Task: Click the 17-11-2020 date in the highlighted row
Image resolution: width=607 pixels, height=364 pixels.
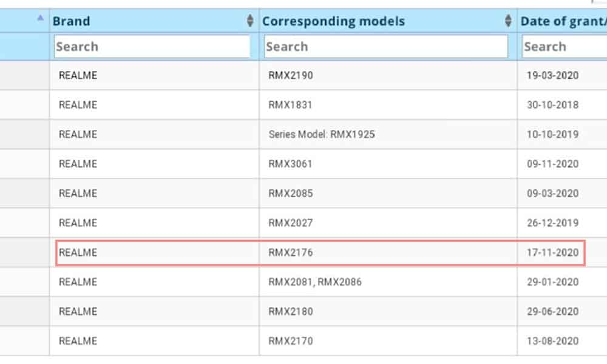Action: pos(552,252)
